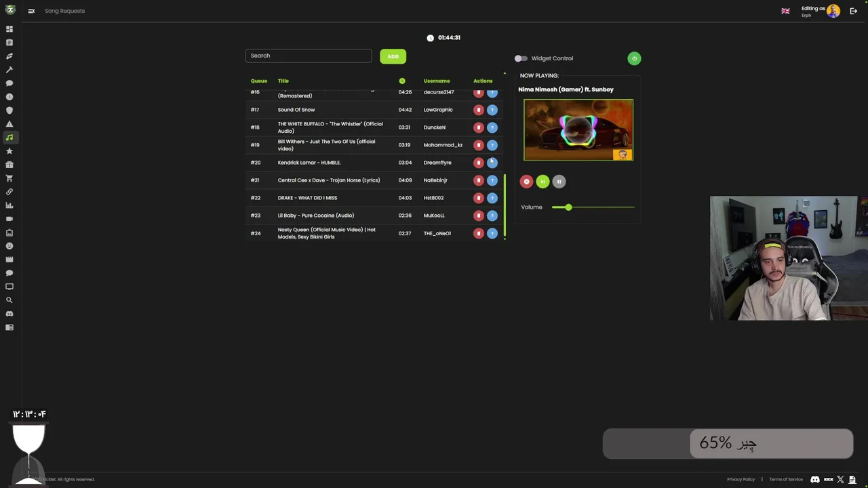Image resolution: width=868 pixels, height=488 pixels.
Task: Open the clapperboard clips icon in the sidebar
Action: [9, 260]
